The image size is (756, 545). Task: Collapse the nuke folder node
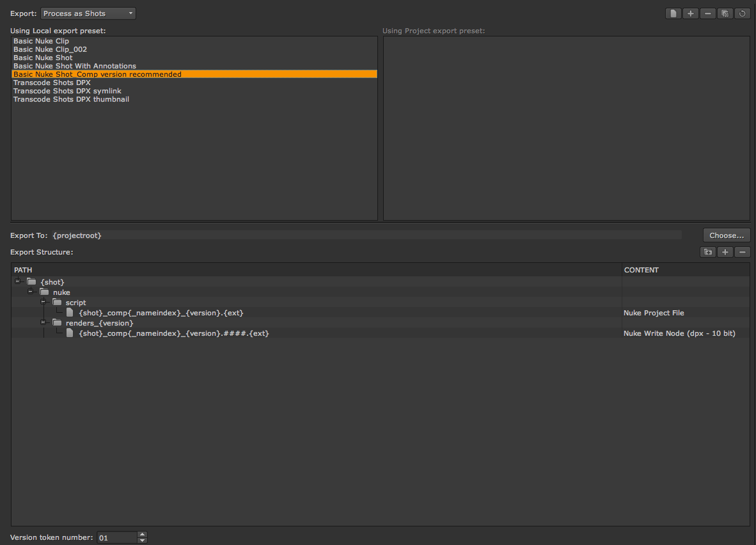tap(30, 291)
